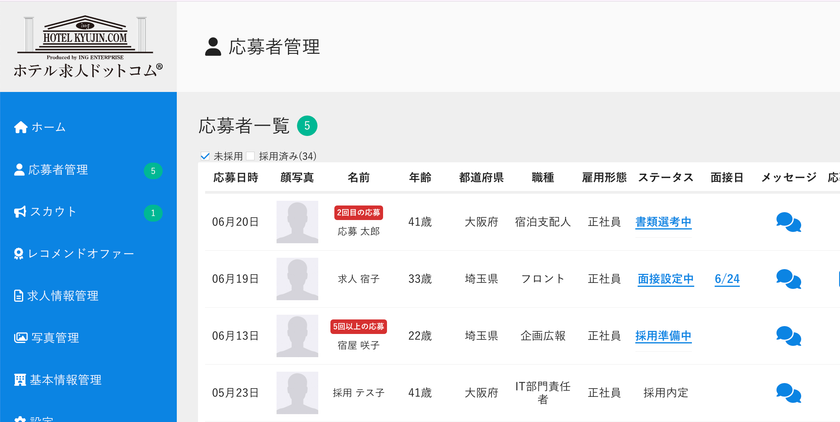Click the 採用準備中 status link
The width and height of the screenshot is (840, 422).
pyautogui.click(x=663, y=336)
